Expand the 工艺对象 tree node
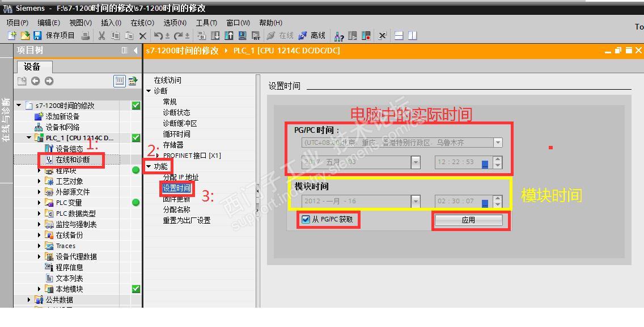Image resolution: width=644 pixels, height=327 pixels. pyautogui.click(x=40, y=181)
